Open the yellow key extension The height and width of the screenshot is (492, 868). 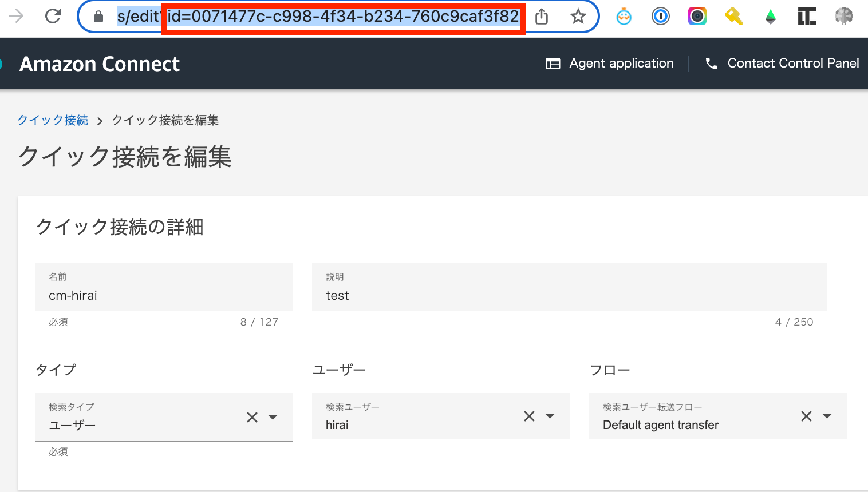733,16
